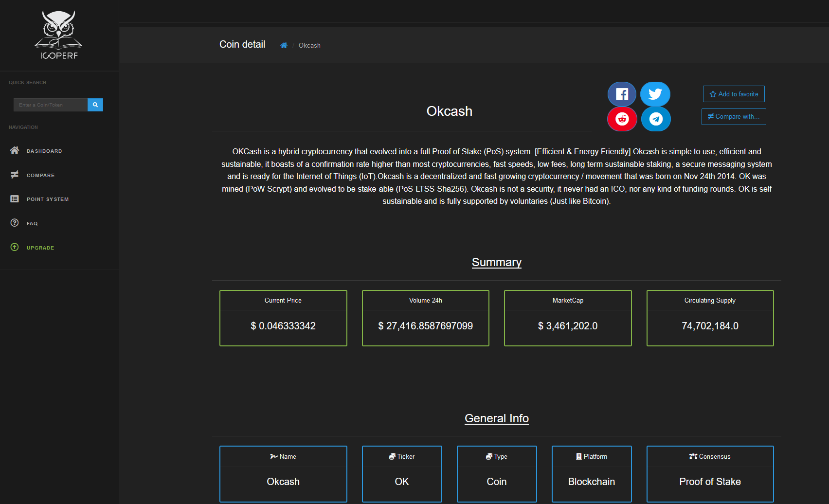Share Okcash on Telegram
829x504 pixels.
656,119
